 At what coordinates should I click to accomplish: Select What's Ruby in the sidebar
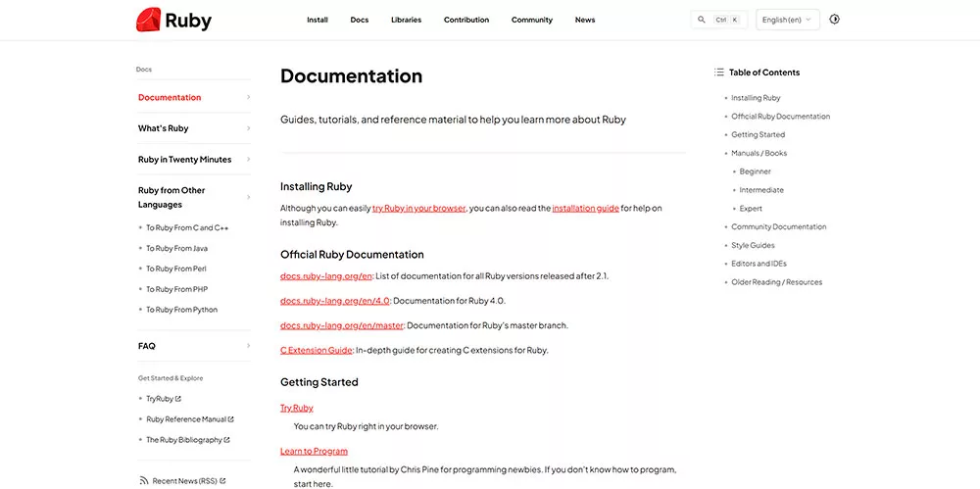(163, 128)
